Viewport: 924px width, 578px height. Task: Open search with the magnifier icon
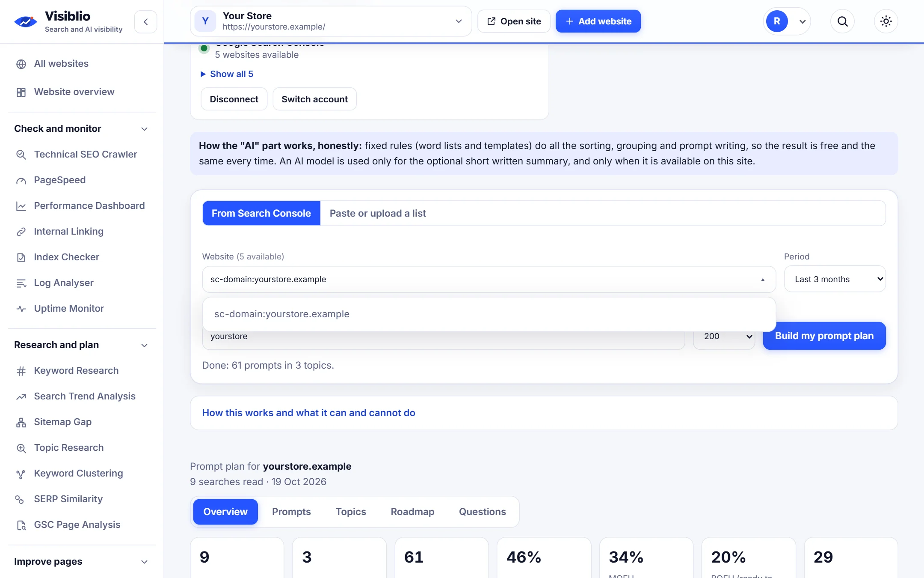842,21
